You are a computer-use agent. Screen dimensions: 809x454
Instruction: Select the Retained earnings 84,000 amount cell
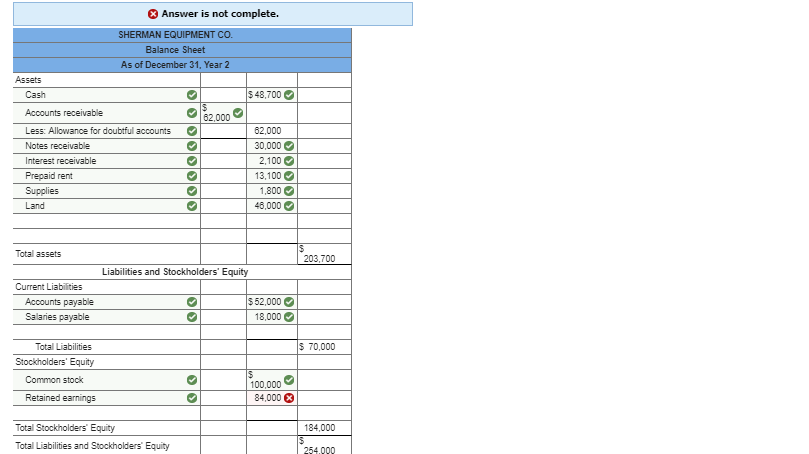pos(272,398)
